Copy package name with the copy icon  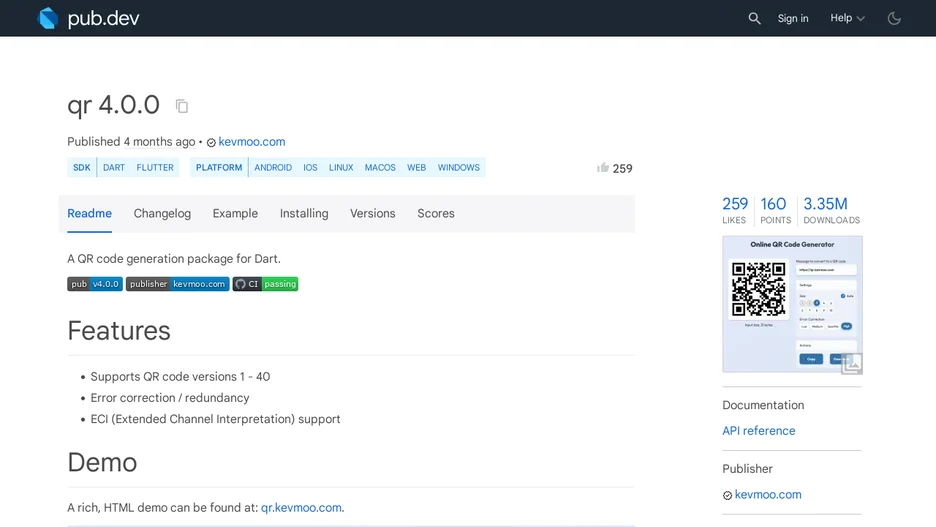coord(182,106)
